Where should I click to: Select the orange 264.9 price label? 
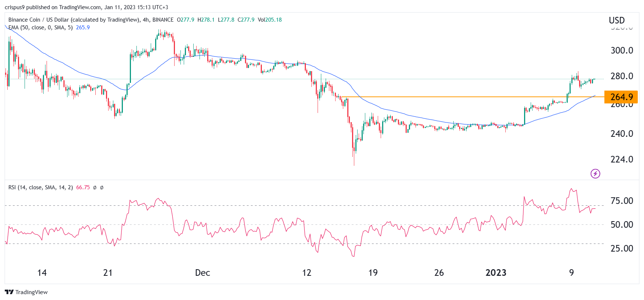(621, 97)
